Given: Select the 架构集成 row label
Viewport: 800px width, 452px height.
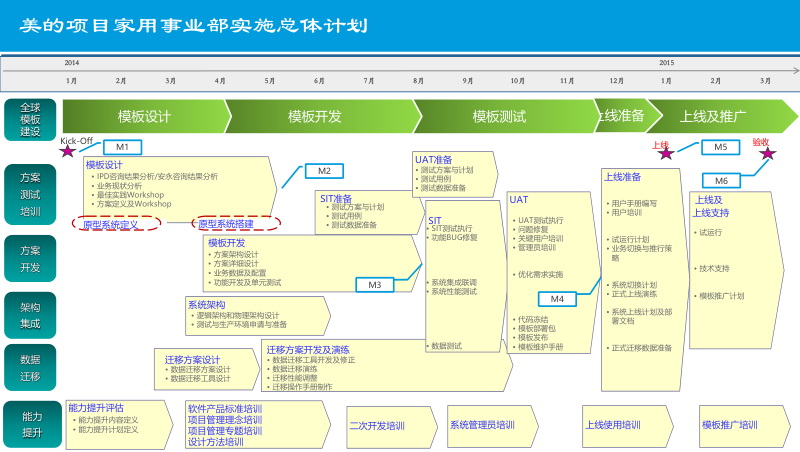Looking at the screenshot, I should point(30,315).
